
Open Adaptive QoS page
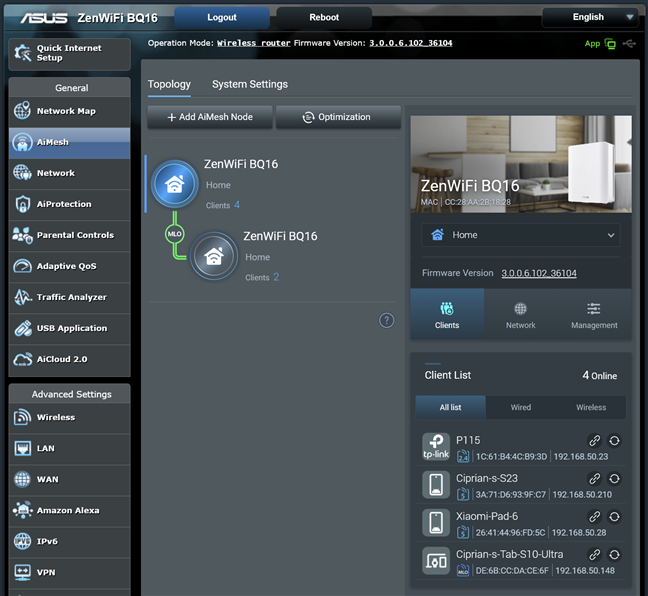pos(69,267)
